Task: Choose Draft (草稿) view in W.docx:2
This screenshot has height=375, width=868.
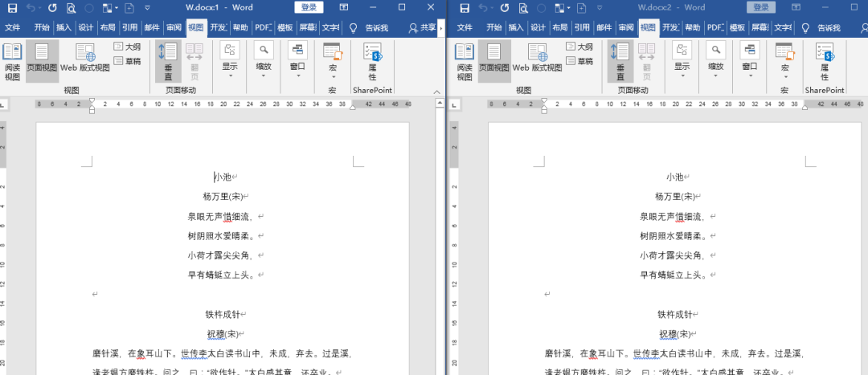Action: click(x=579, y=61)
